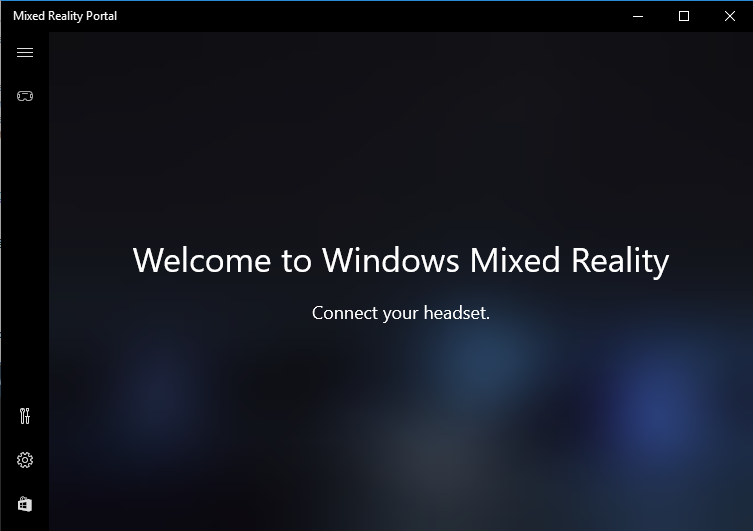Click the word "Reality" in the main heading
Screen dimensions: 753x531
(619, 261)
